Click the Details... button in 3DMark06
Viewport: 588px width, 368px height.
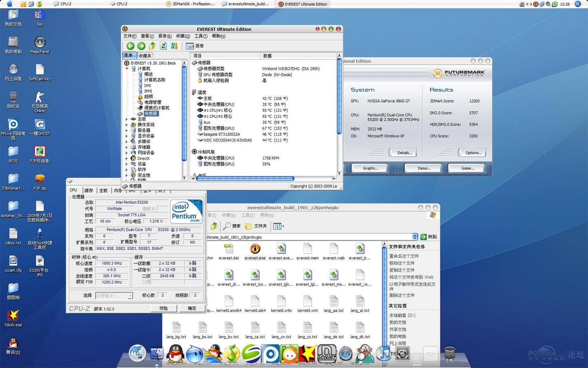pos(404,153)
